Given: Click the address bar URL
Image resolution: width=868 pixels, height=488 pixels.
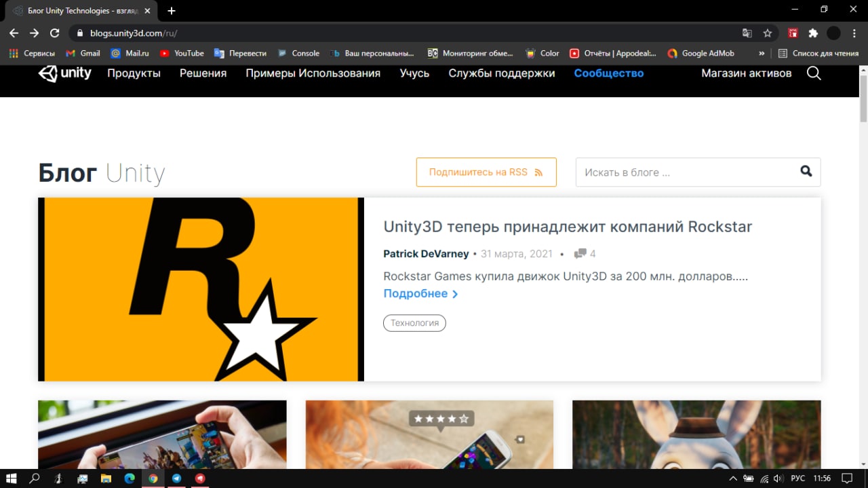Looking at the screenshot, I should 134,33.
